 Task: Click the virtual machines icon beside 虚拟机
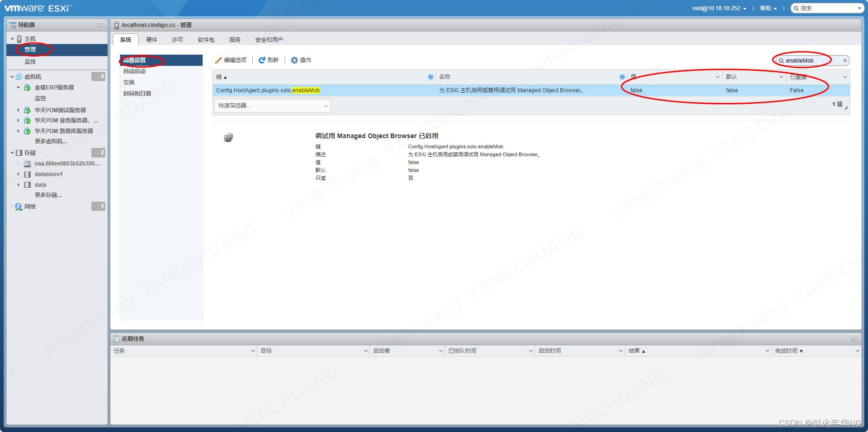[x=19, y=77]
